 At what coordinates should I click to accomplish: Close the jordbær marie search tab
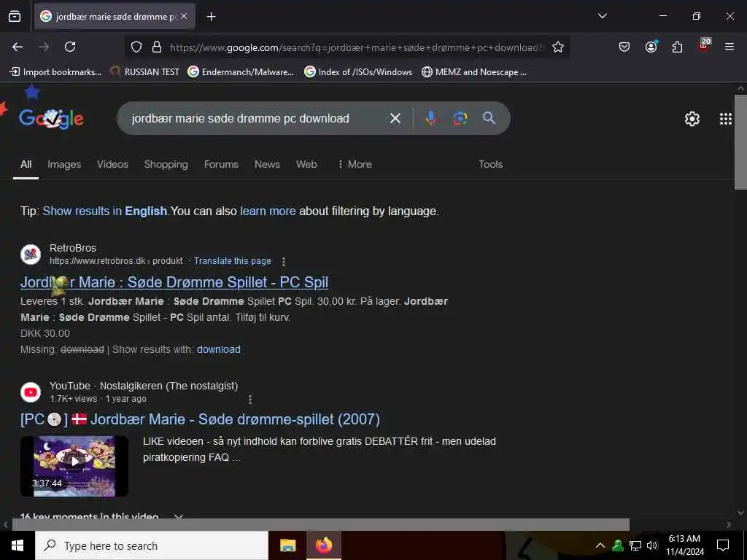[x=184, y=16]
